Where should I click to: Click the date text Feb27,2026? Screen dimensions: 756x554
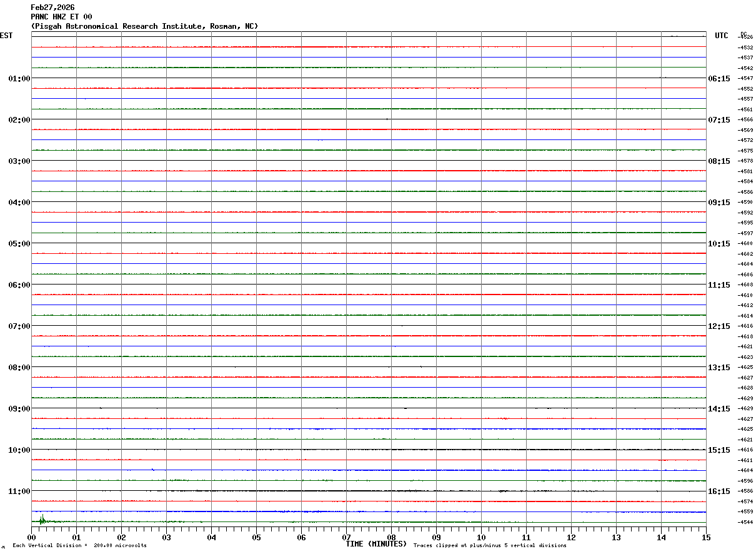click(52, 8)
